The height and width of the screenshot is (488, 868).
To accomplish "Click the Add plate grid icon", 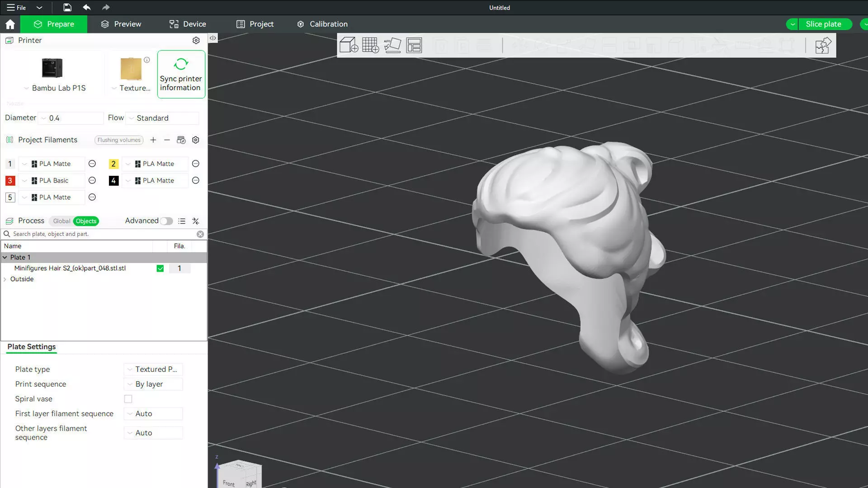I will (370, 45).
